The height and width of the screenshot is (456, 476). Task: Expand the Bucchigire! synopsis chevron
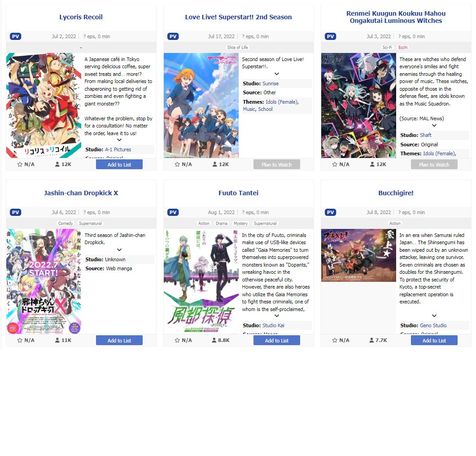pos(434,316)
